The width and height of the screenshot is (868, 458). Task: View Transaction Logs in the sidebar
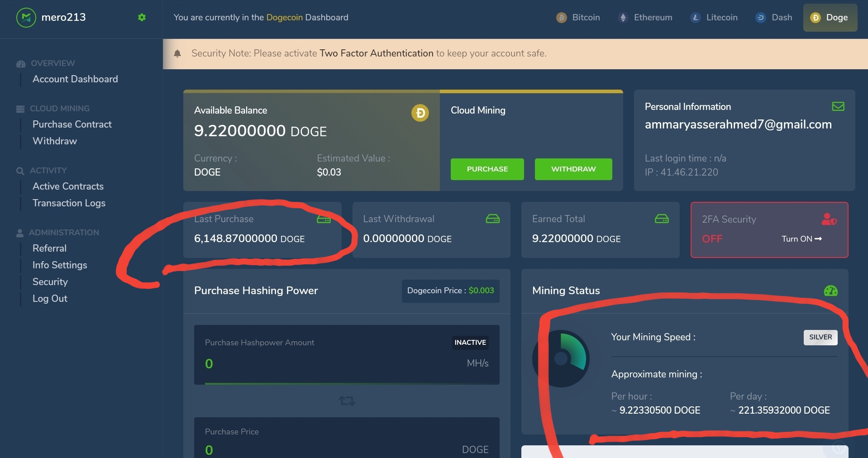tap(69, 203)
